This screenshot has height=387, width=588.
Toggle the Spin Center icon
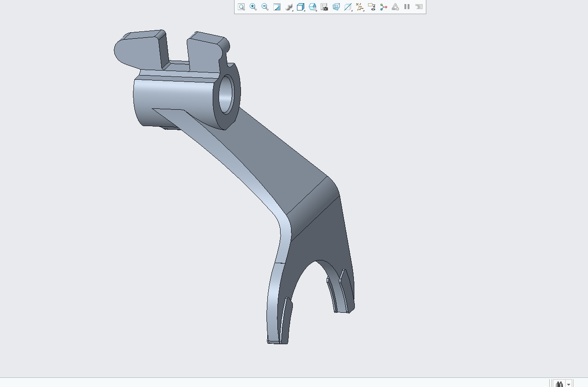coord(383,7)
